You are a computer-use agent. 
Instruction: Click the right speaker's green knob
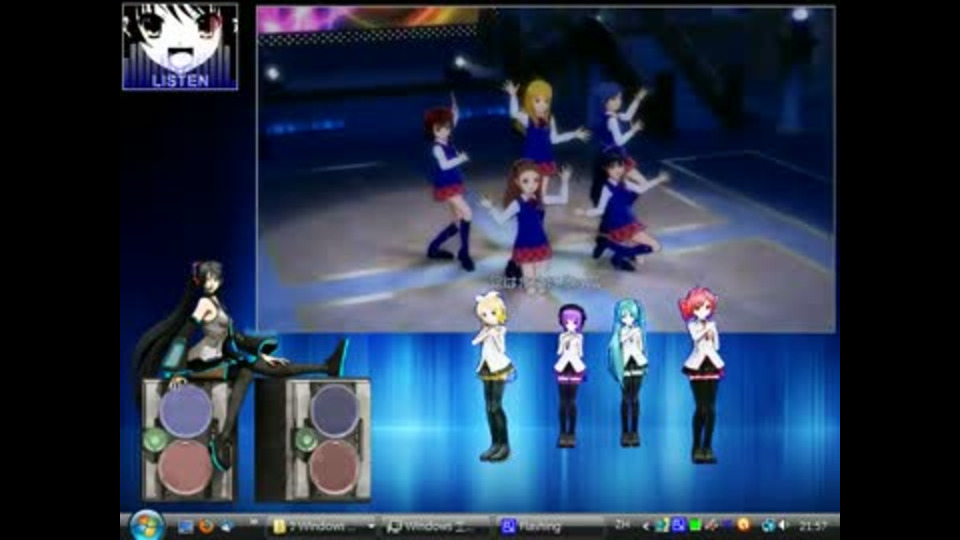point(306,439)
